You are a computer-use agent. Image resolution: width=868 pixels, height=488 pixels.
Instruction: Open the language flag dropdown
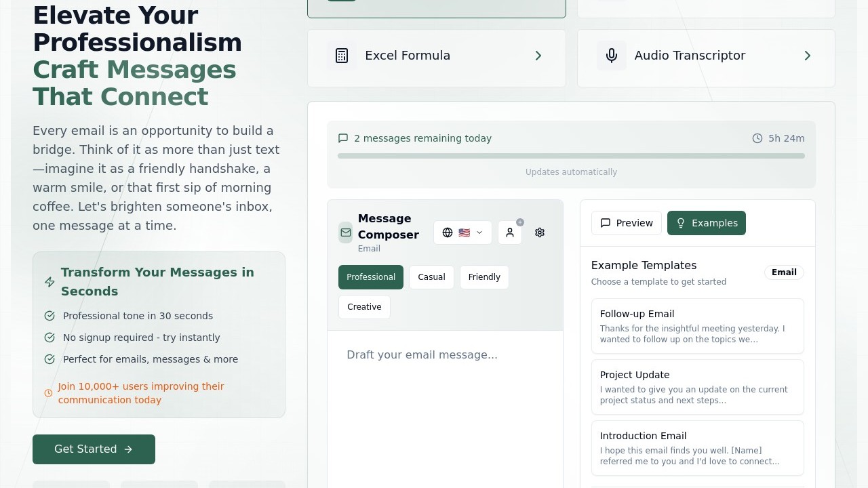click(462, 232)
